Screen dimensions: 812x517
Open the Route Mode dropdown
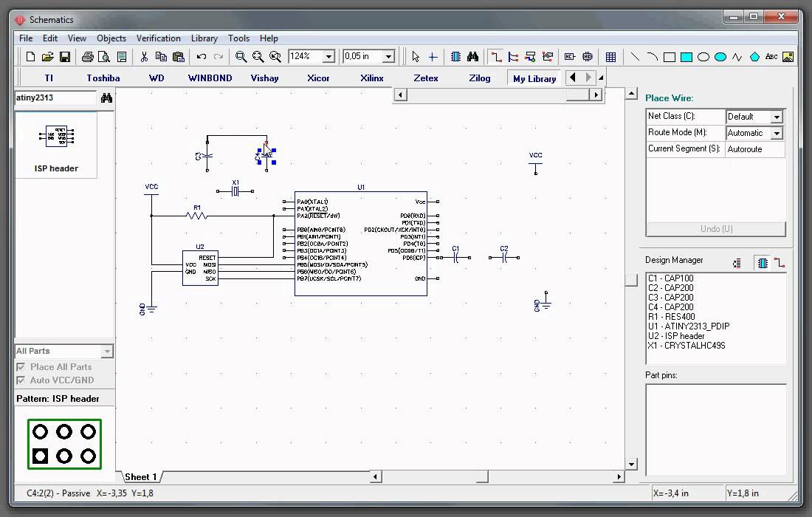(x=777, y=134)
